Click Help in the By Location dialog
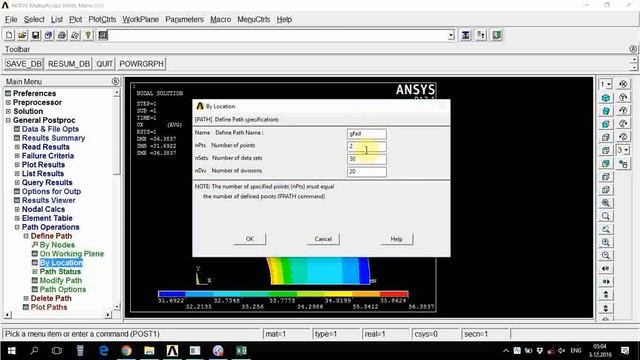 click(396, 239)
